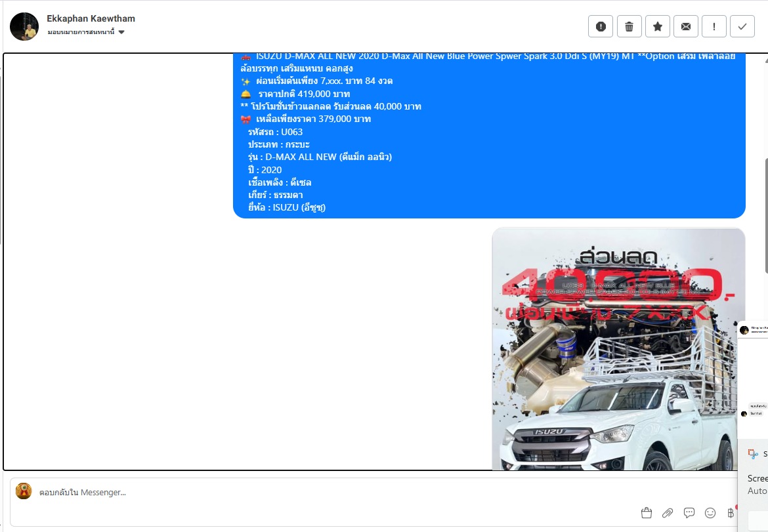
Task: Mark conversation unread with envelope icon
Action: 686,26
